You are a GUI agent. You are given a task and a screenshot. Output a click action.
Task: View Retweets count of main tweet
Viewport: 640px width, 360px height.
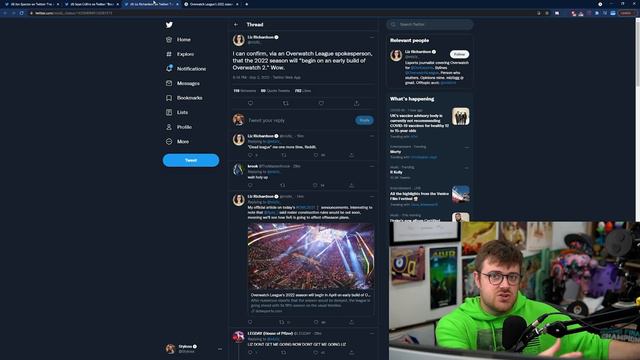[x=244, y=91]
